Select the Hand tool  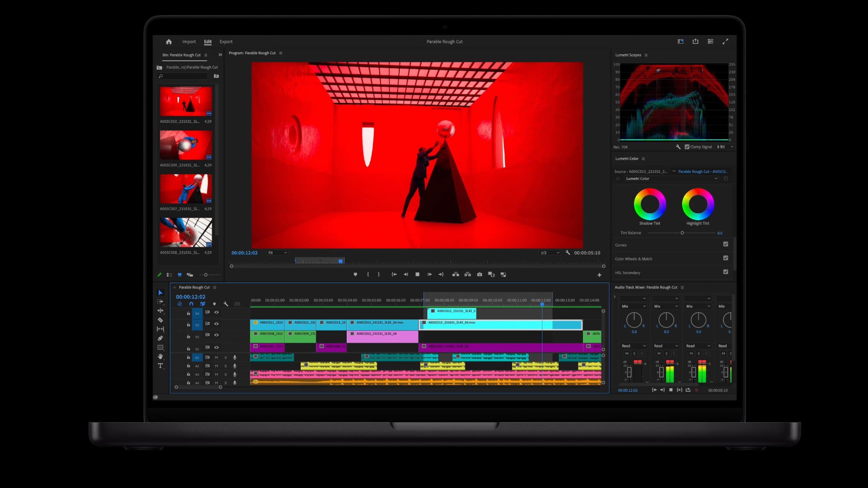[x=160, y=356]
